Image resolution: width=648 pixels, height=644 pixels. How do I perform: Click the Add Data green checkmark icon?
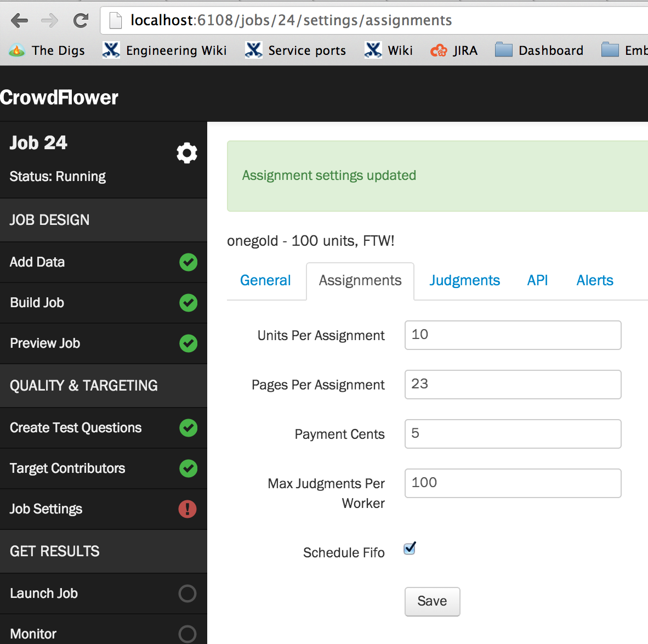[x=189, y=262]
